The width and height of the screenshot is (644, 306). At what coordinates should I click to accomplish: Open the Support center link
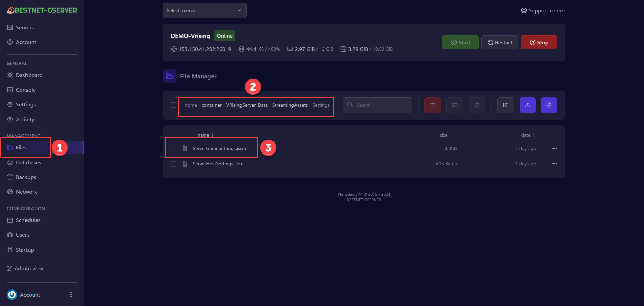(x=543, y=10)
